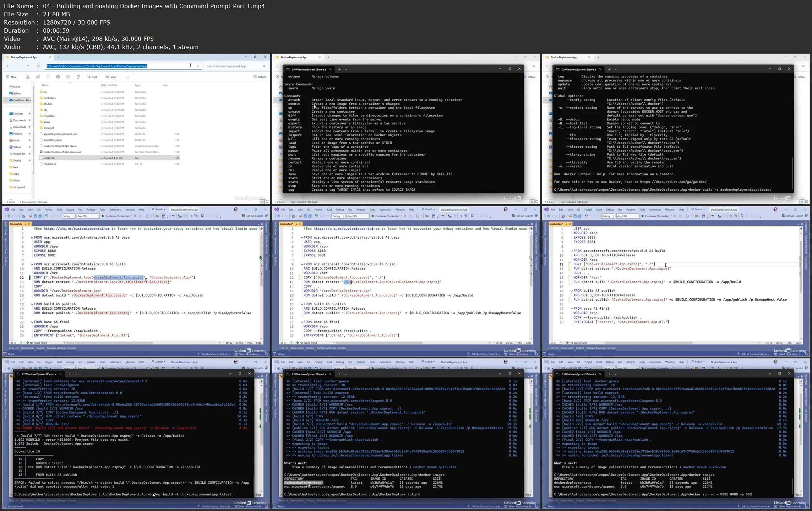The height and width of the screenshot is (511, 812).
Task: Toggle the pin beside Pictures in sidebar
Action: pos(29,134)
